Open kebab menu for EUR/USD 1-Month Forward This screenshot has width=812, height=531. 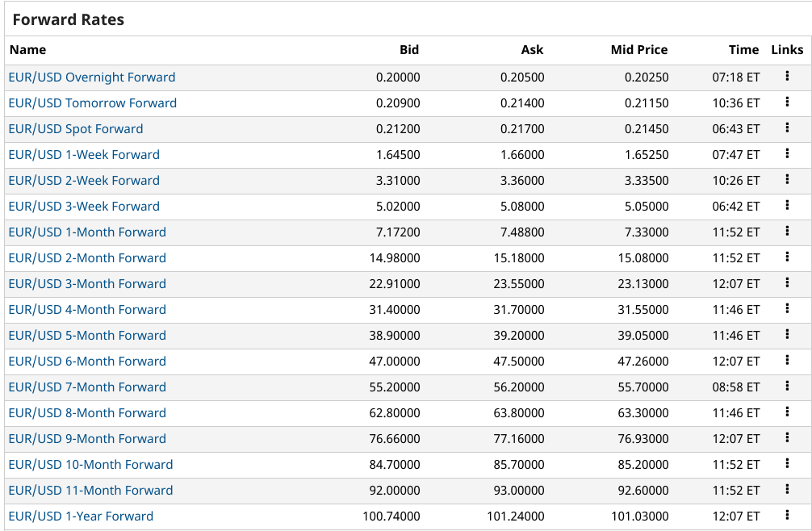coord(787,232)
